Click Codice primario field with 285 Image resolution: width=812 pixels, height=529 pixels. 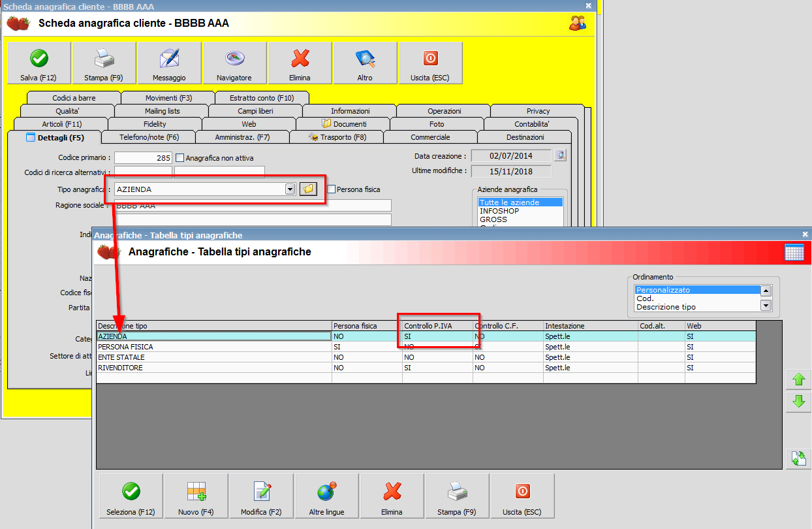coord(143,158)
